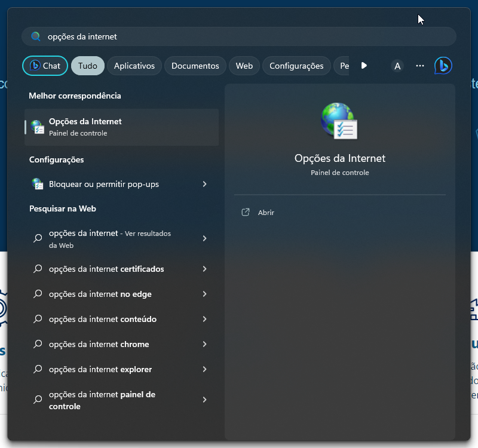
Task: Click the search icon beside 'opções da internet certificados'
Action: [38, 269]
